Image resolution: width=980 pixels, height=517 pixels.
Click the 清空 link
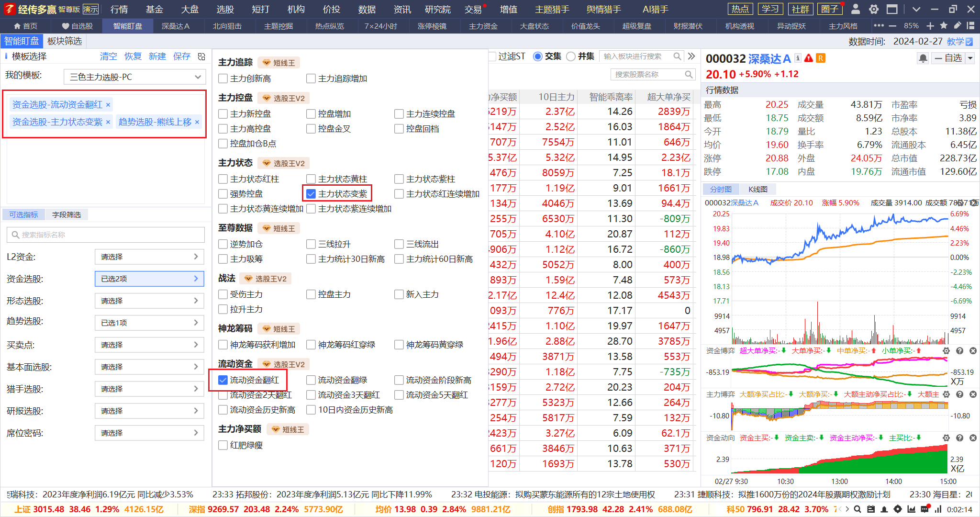pos(109,56)
